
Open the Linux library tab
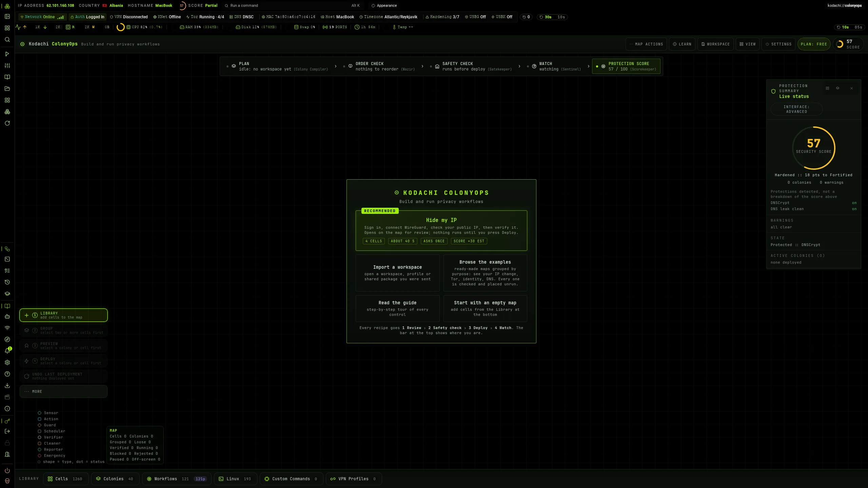point(235,479)
